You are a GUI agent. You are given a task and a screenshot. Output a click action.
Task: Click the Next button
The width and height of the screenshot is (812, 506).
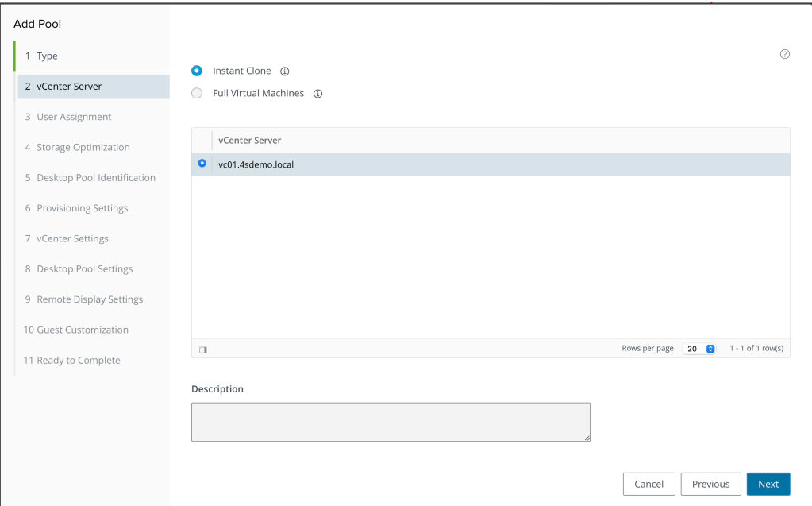point(768,484)
